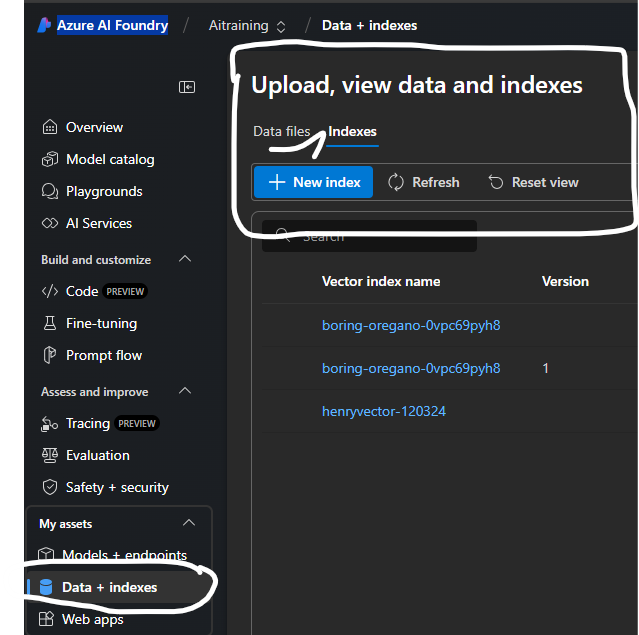639x635 pixels.
Task: Click the Reset view button label
Action: tap(545, 182)
